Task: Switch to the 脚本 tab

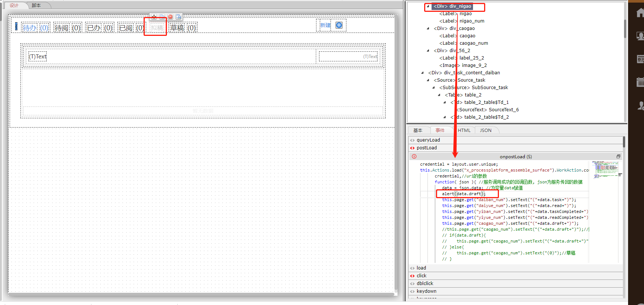Action: tap(36, 6)
